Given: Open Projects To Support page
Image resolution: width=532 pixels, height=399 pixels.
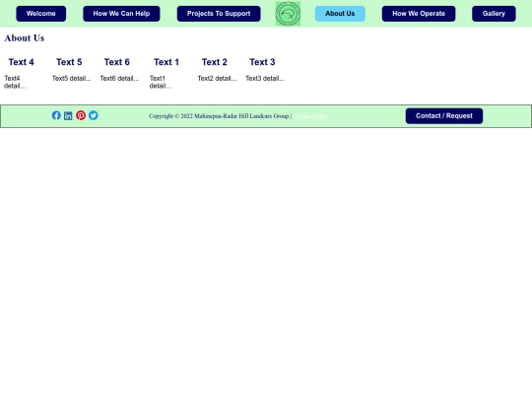Looking at the screenshot, I should 219,14.
